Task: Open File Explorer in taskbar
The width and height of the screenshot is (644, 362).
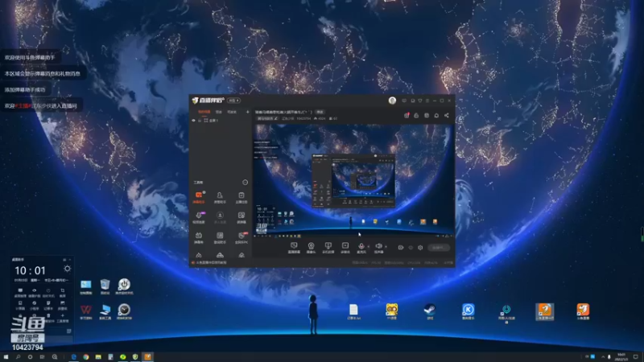Action: coord(98,357)
